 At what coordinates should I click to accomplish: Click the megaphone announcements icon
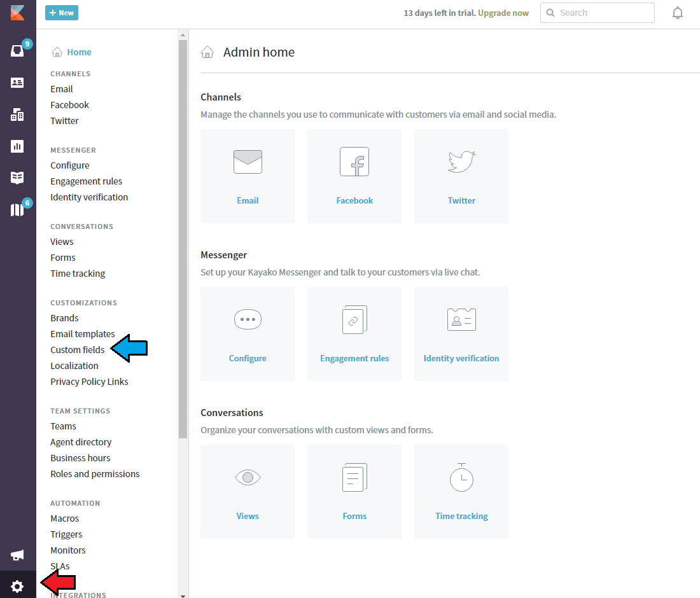point(17,555)
